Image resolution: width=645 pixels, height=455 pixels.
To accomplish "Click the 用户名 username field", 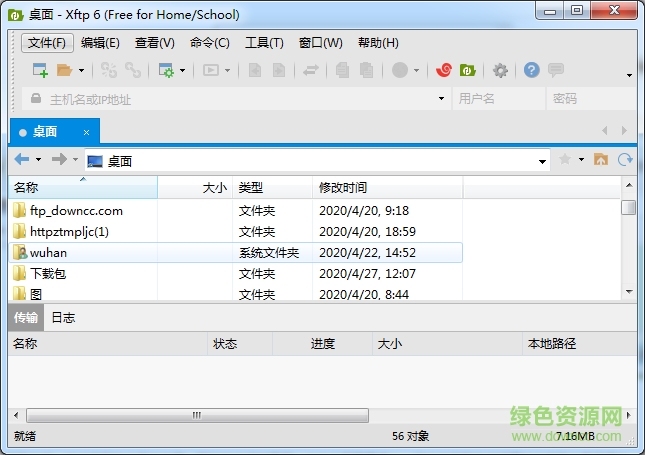I will coord(499,99).
